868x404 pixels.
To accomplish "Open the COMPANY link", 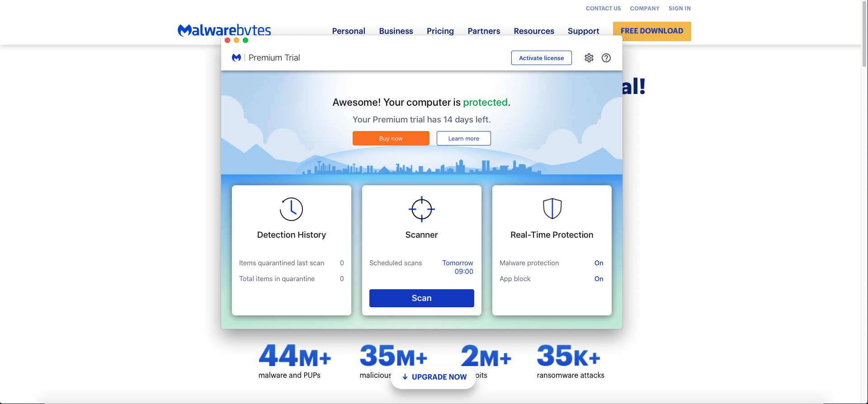I will point(645,8).
